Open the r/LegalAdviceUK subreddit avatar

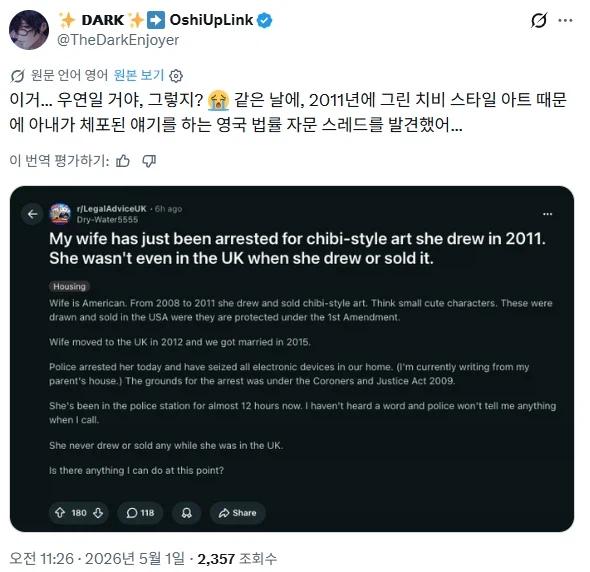[60, 214]
